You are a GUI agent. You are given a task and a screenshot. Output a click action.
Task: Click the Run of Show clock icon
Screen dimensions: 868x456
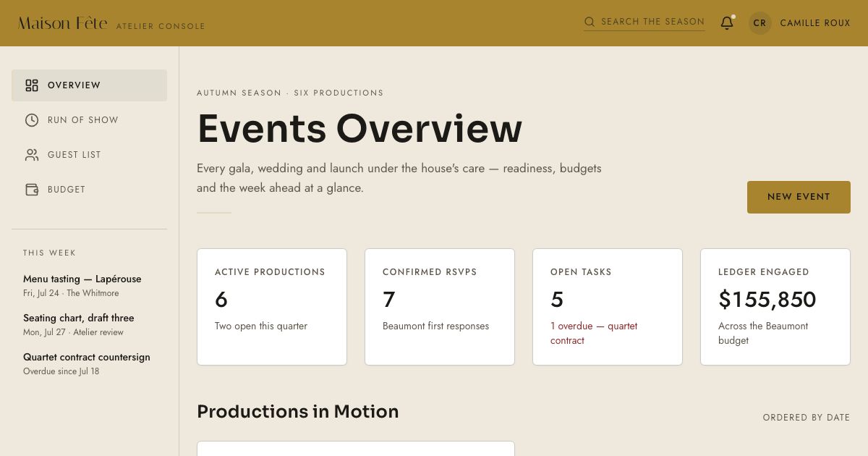pos(32,120)
